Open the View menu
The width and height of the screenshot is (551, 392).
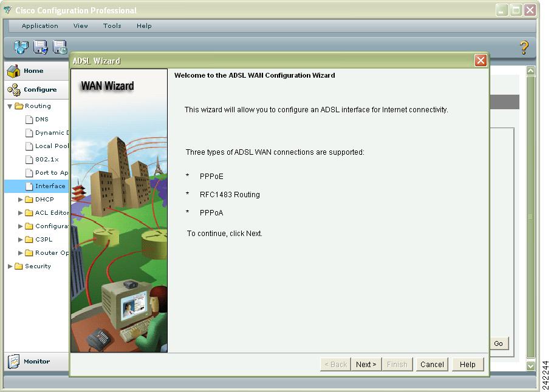tap(80, 26)
